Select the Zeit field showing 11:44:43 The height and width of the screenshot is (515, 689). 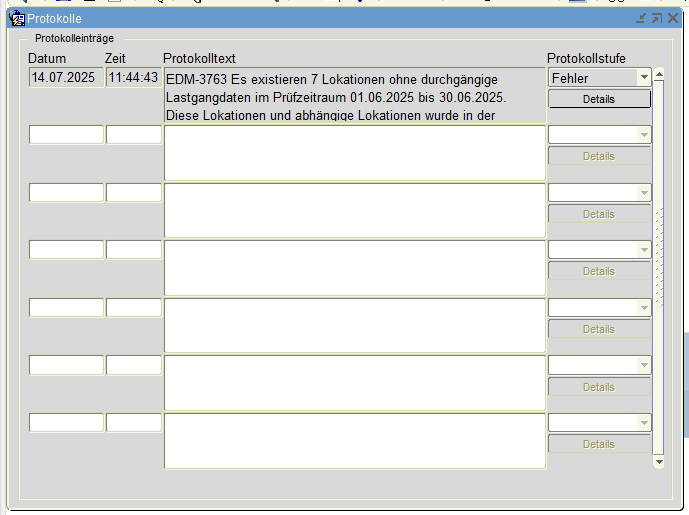click(134, 77)
